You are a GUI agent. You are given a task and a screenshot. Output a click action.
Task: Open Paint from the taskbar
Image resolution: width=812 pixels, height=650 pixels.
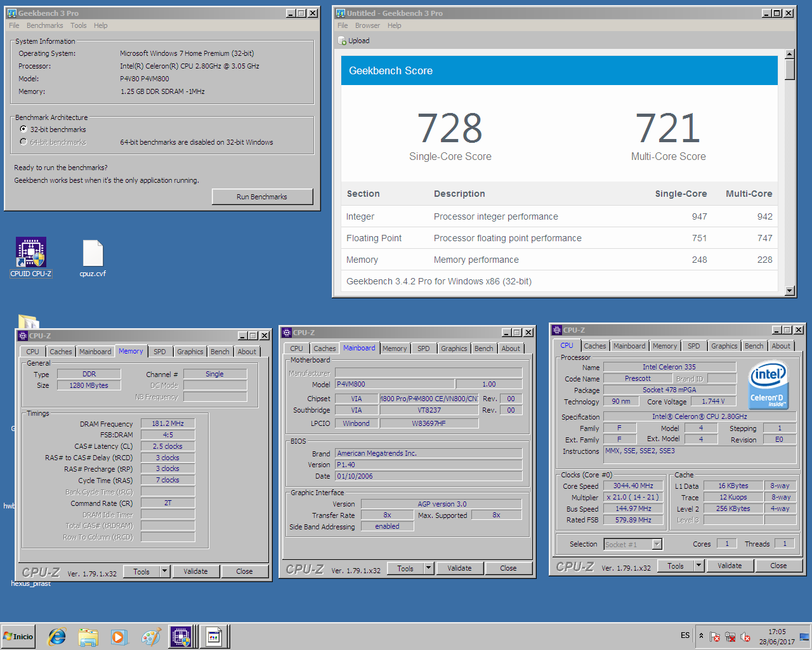tap(150, 637)
